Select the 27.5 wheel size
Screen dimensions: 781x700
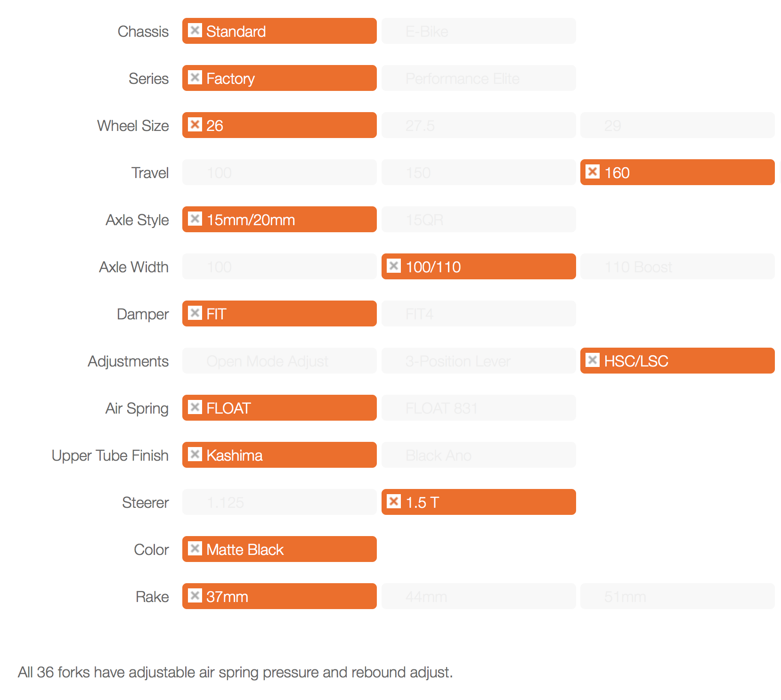pos(478,125)
